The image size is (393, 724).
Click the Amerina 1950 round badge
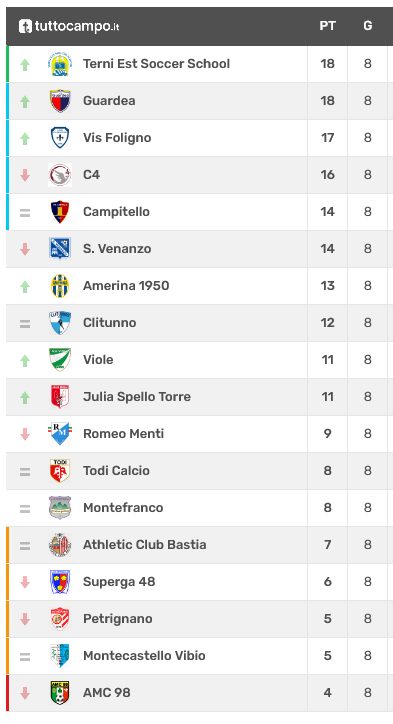click(x=60, y=286)
